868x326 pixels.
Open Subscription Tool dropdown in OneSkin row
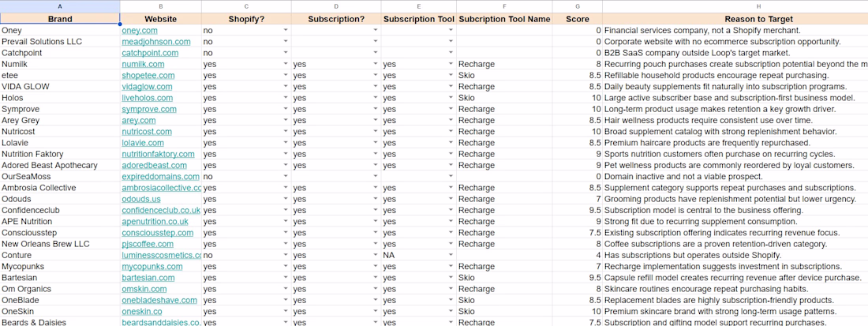click(x=451, y=312)
